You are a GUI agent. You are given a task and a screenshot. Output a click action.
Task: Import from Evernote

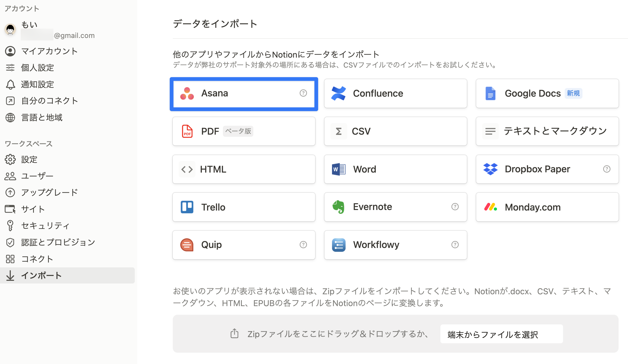(395, 207)
